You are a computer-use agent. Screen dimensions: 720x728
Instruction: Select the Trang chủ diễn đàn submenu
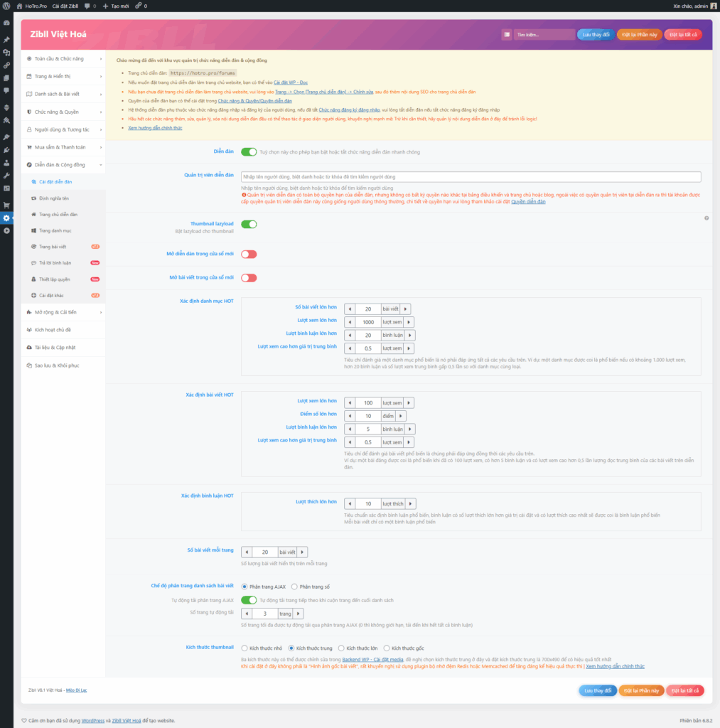pyautogui.click(x=63, y=215)
